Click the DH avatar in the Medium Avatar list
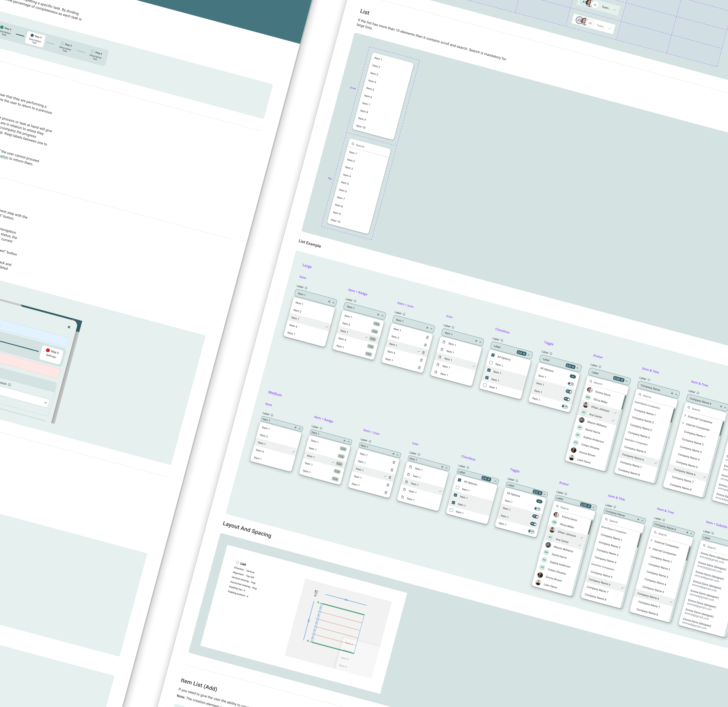The image size is (728, 707). tap(546, 552)
